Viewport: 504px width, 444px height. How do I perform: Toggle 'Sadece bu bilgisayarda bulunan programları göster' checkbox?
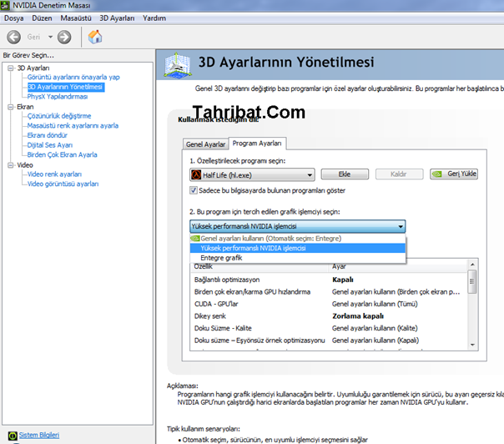click(194, 191)
